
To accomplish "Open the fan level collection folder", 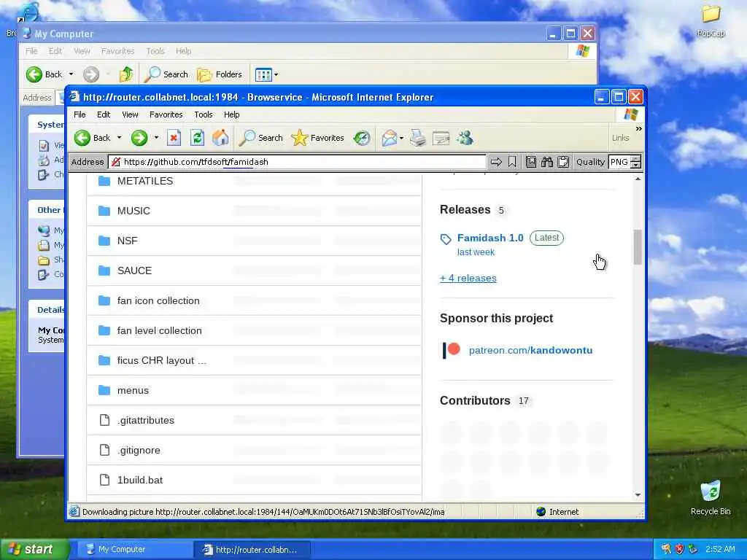I will [159, 331].
